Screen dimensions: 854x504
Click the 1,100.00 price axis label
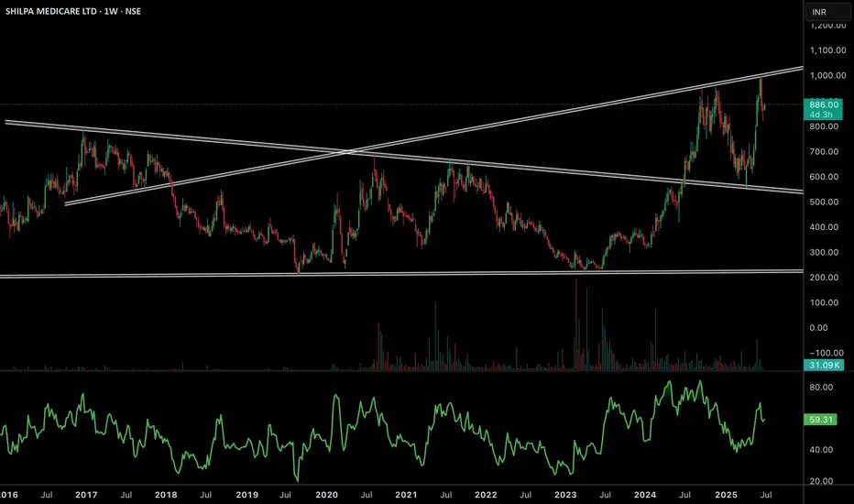coord(827,50)
